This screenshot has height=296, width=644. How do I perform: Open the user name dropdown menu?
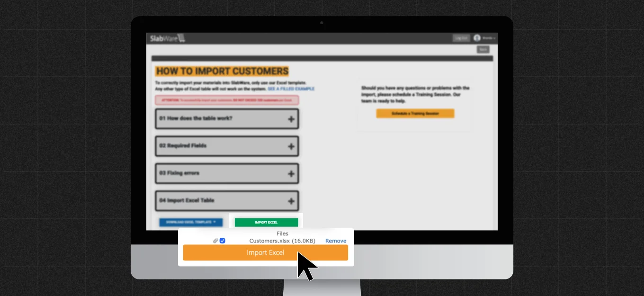pos(489,38)
